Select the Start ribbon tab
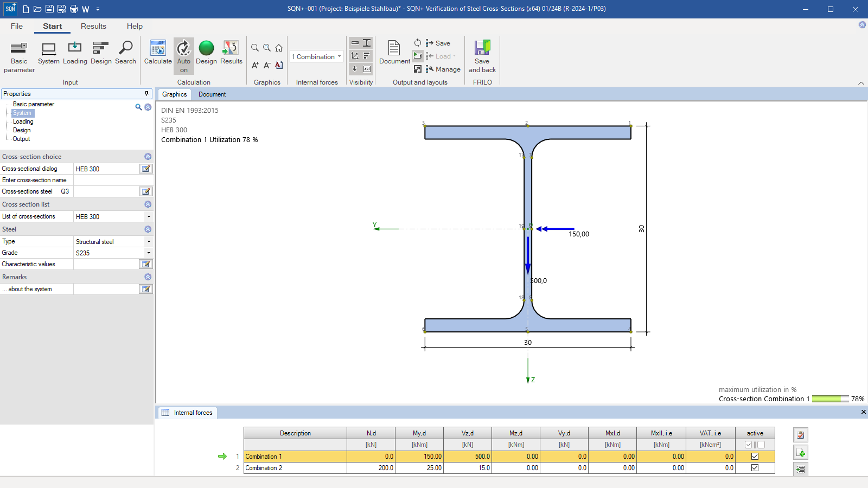The width and height of the screenshot is (868, 488). point(53,26)
